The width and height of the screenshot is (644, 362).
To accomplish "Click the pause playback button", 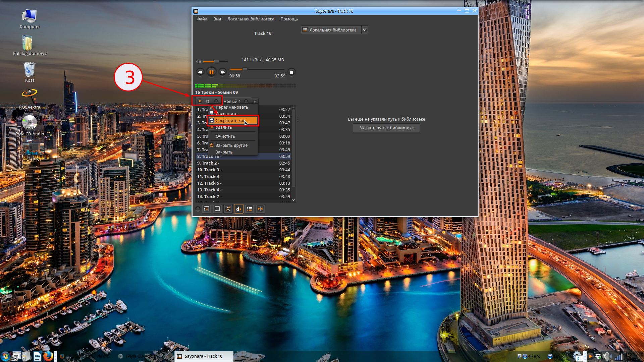I will coord(211,72).
